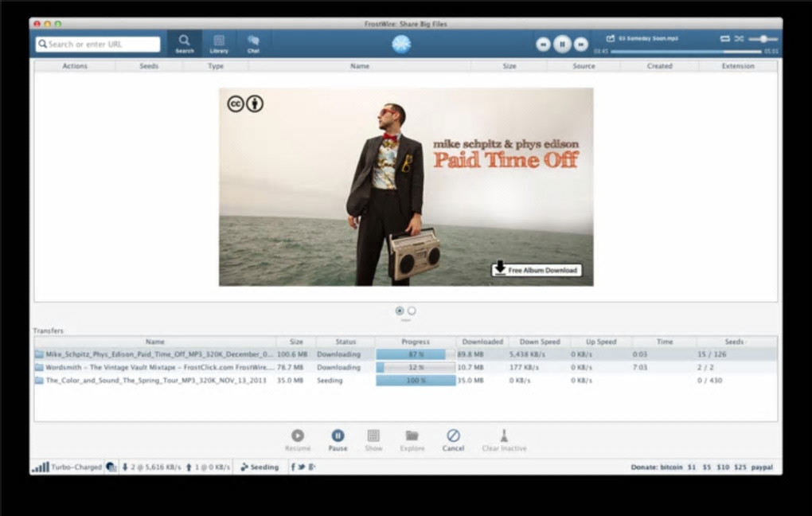Viewport: 812px width, 516px height.
Task: Sort results by Size column
Action: point(509,66)
